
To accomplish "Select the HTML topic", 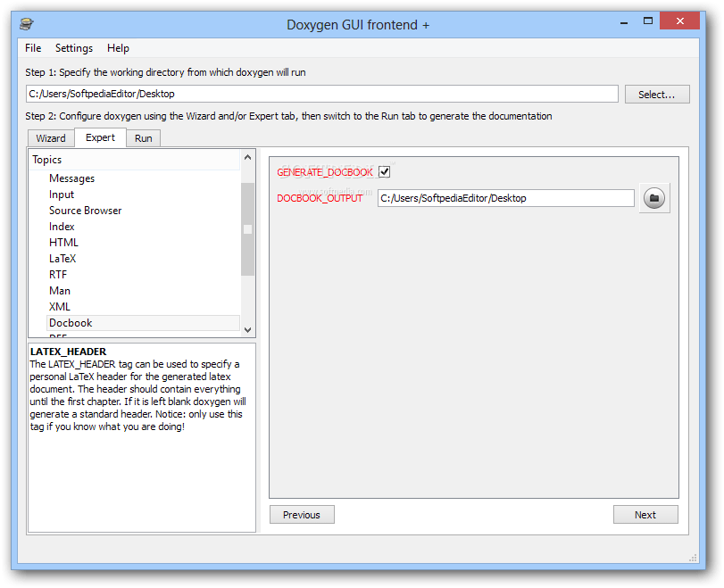I will pos(63,243).
